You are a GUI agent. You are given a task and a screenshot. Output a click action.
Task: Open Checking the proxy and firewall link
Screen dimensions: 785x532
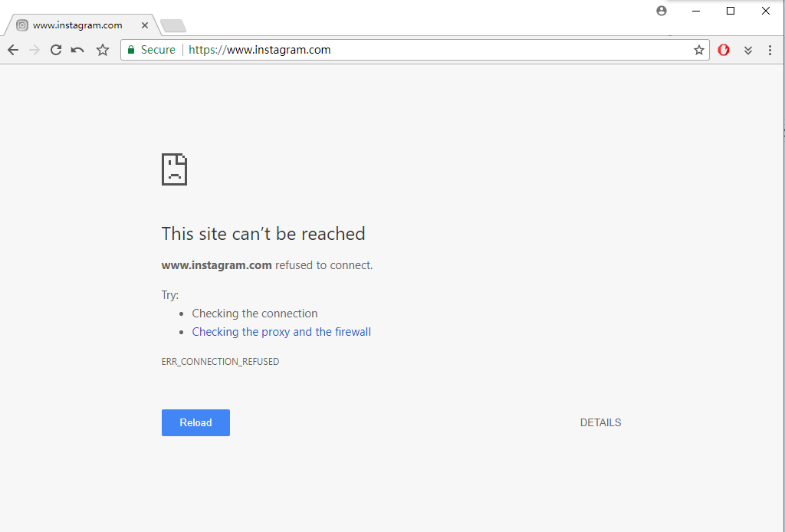pos(281,332)
